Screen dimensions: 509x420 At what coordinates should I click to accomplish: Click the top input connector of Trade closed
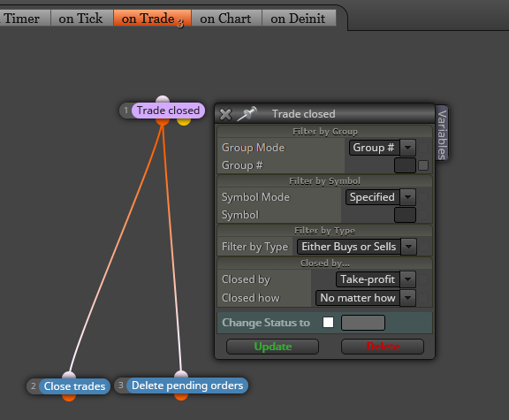(163, 99)
